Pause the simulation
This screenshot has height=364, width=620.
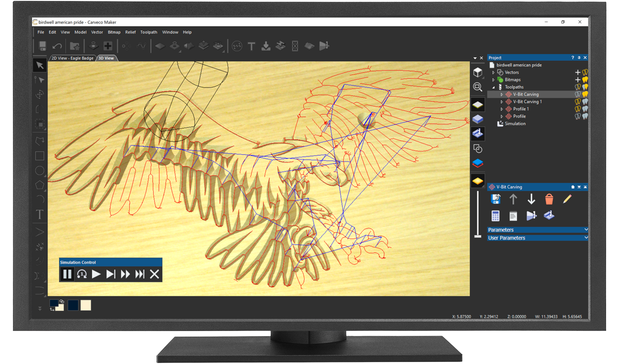[67, 274]
